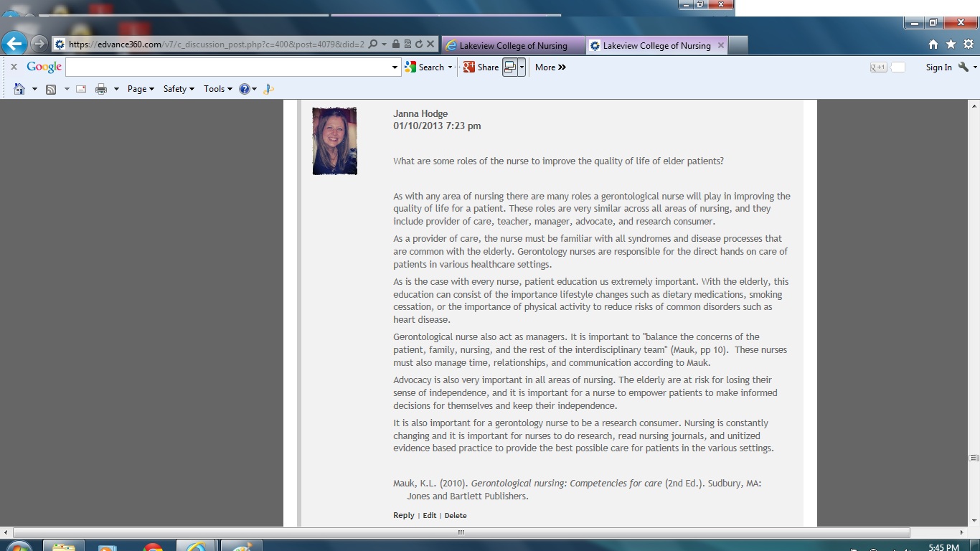
Task: Click the RSS feeds icon
Action: 51,89
